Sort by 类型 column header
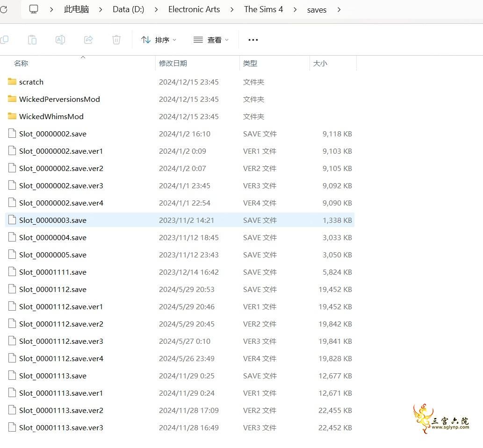 click(x=250, y=64)
